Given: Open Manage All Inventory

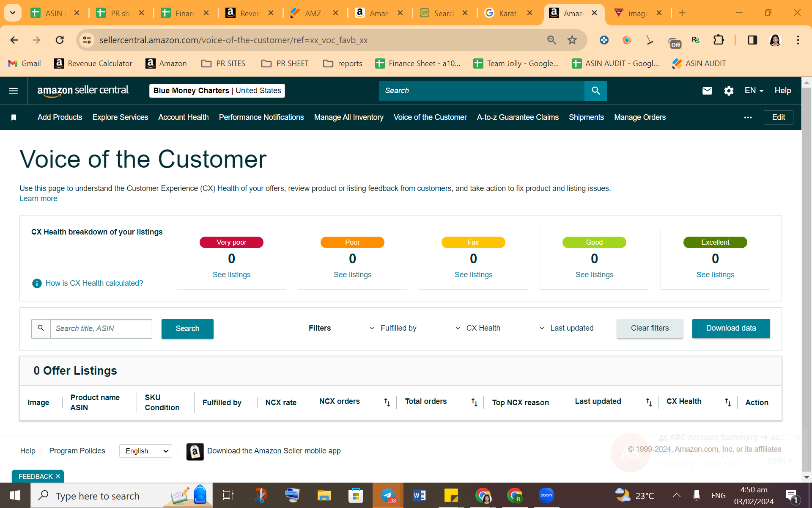Looking at the screenshot, I should 349,117.
